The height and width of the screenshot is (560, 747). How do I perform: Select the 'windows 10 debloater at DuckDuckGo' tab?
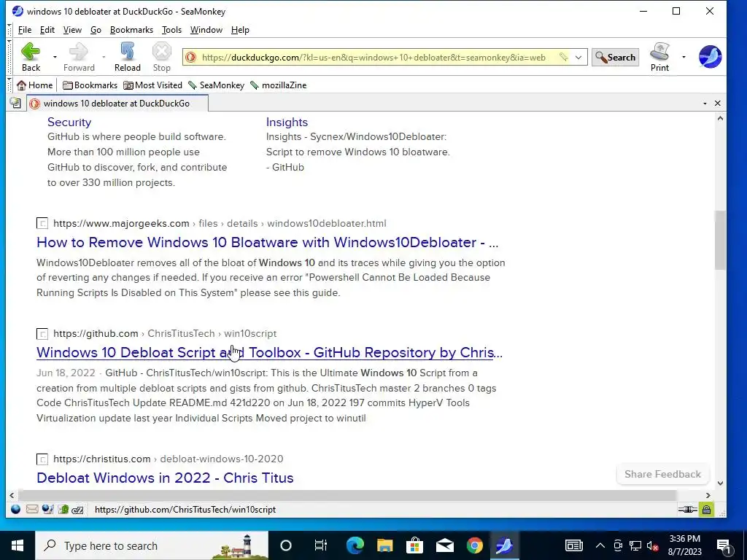point(117,104)
